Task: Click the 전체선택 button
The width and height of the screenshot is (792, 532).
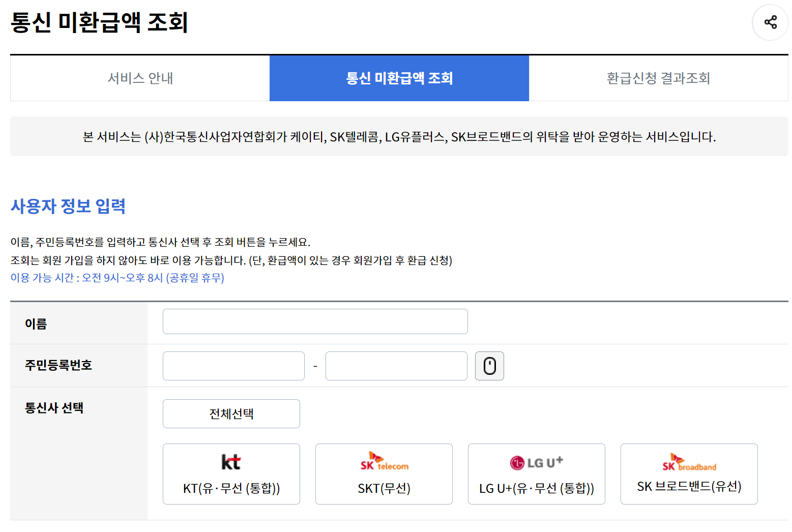Action: tap(231, 413)
